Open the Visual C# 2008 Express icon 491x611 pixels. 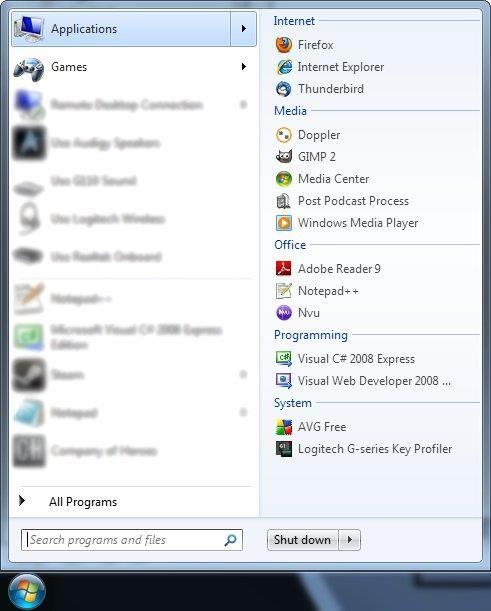pyautogui.click(x=284, y=358)
